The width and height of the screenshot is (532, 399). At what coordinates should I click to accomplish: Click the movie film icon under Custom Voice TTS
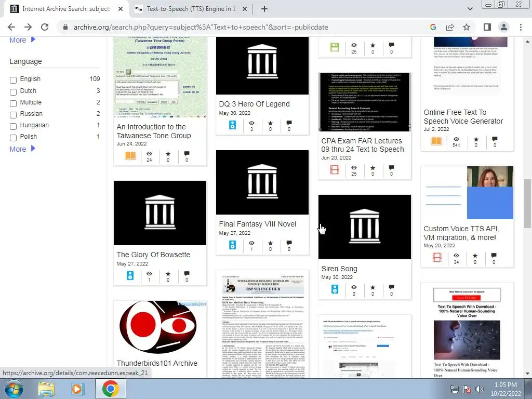[437, 258]
